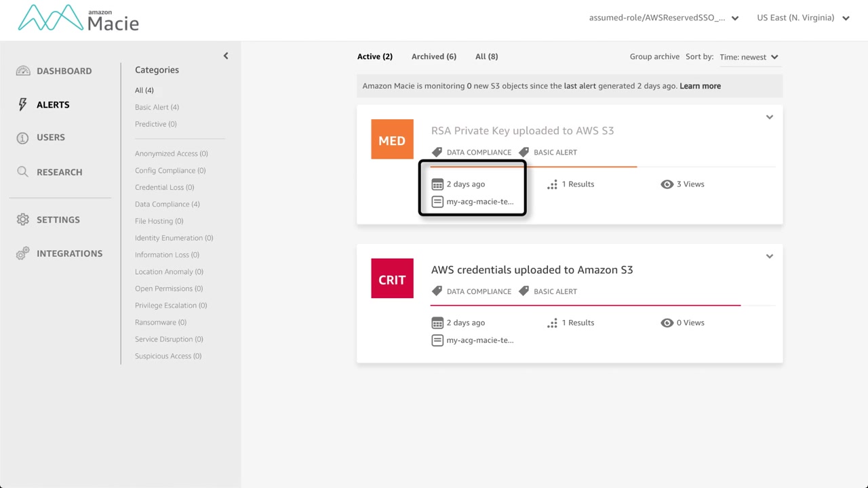Open the US East region dropdown
This screenshot has height=488, width=868.
click(803, 18)
